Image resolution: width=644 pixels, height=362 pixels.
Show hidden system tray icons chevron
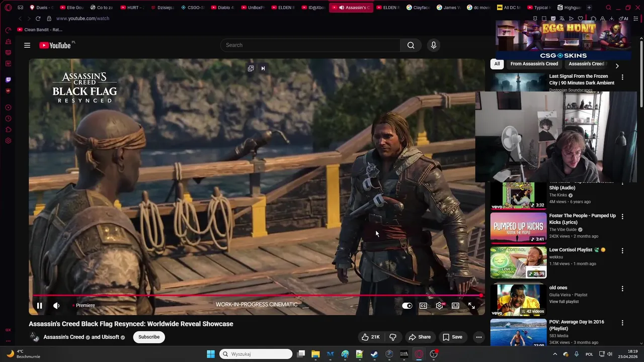pos(555,354)
